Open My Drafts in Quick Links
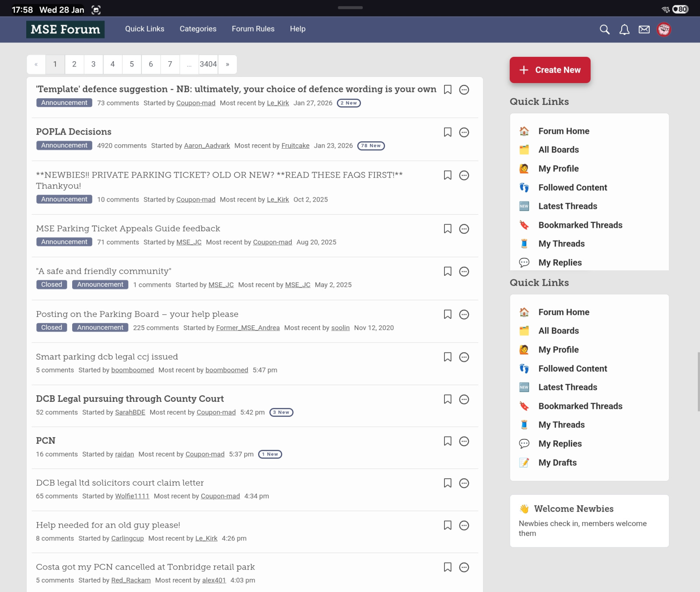 557,463
